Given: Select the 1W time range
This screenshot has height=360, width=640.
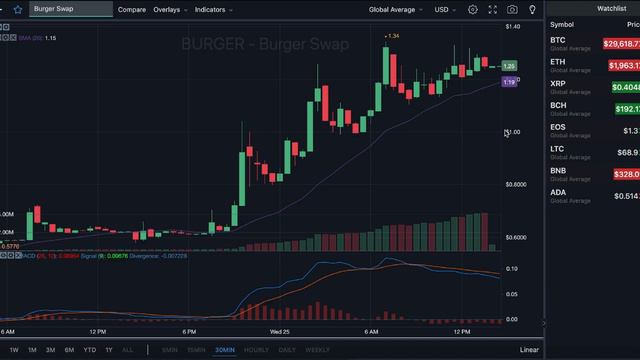Looking at the screenshot, I should [14, 350].
